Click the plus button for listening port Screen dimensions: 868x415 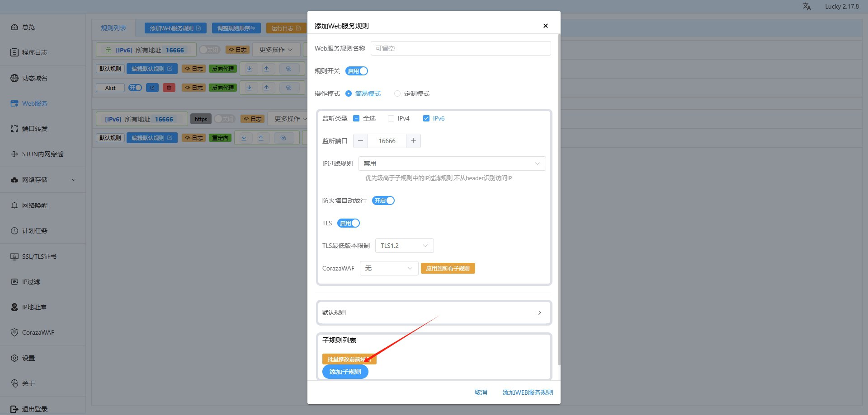pyautogui.click(x=413, y=141)
